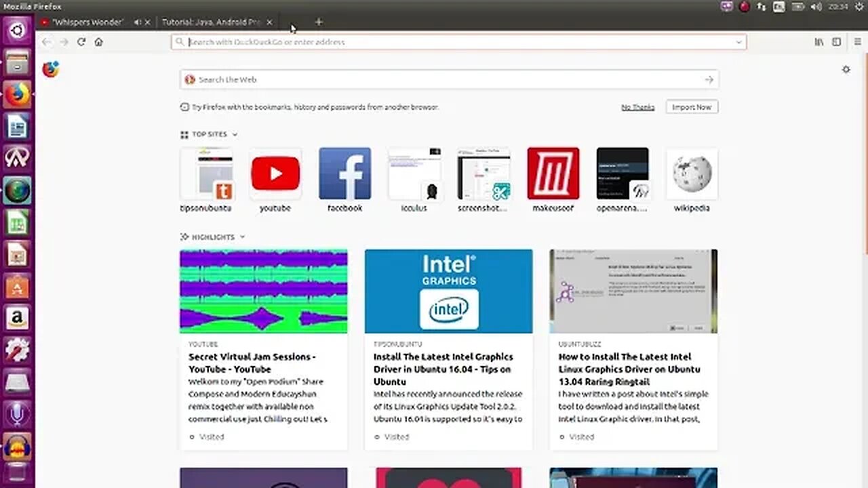Open new tab page preferences gear

pos(846,69)
